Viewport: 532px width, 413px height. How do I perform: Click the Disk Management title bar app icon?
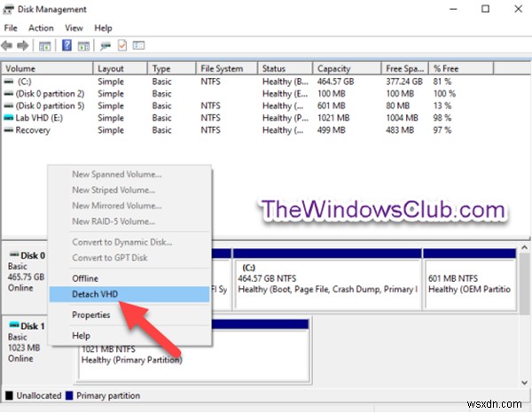click(8, 10)
